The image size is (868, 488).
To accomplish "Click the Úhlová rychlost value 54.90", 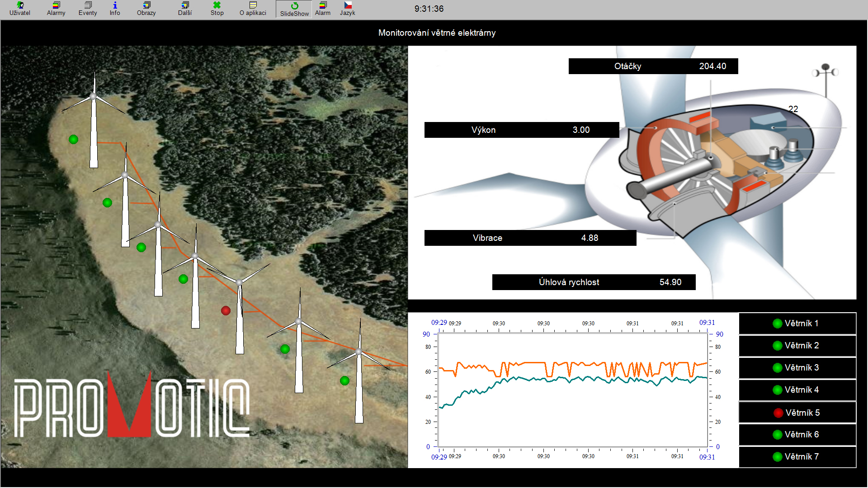I will pyautogui.click(x=670, y=282).
